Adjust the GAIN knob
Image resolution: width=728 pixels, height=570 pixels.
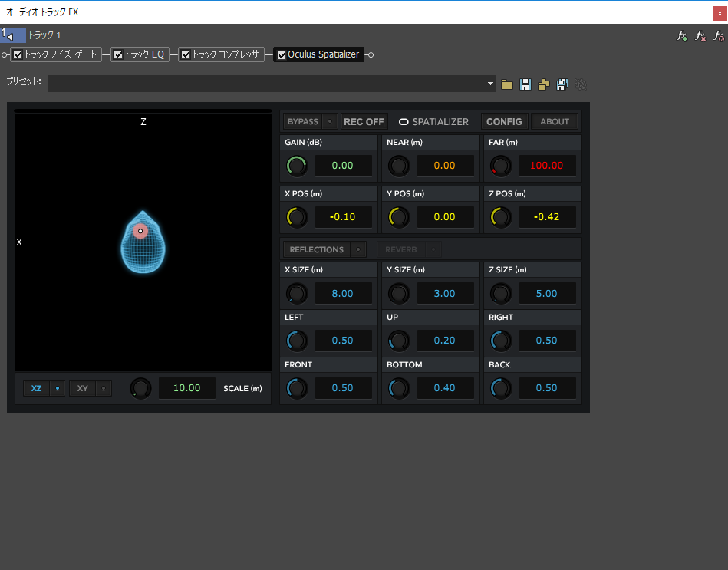pos(296,166)
